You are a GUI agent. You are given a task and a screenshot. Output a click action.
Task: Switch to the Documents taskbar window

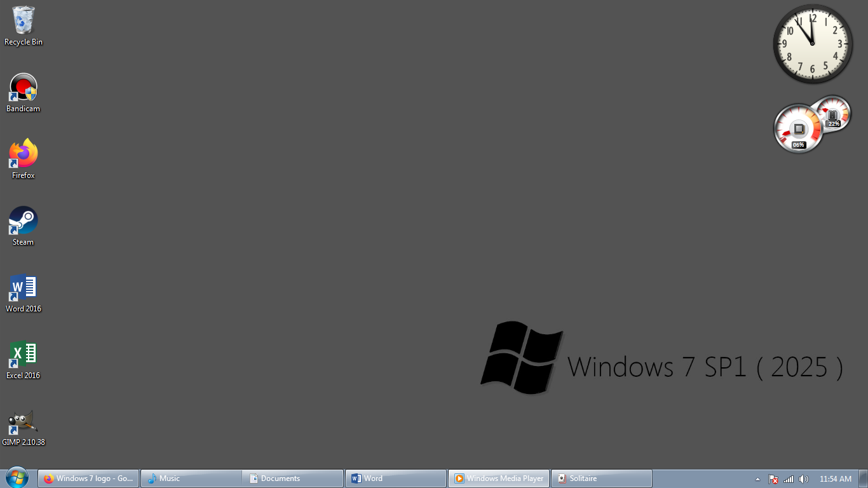click(293, 478)
